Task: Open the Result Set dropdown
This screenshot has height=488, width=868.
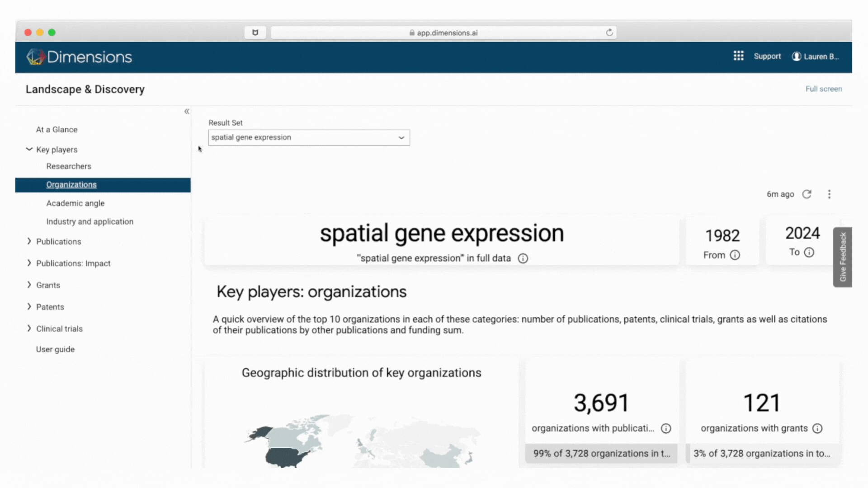Action: point(309,137)
